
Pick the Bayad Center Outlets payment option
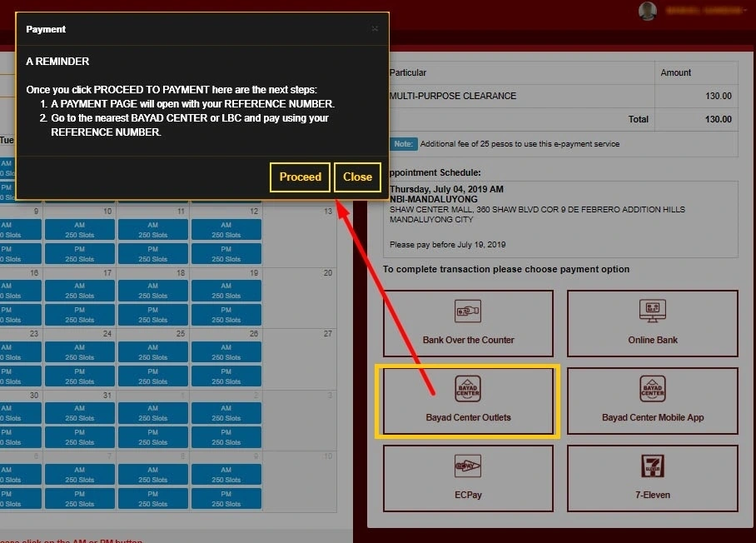coord(468,401)
